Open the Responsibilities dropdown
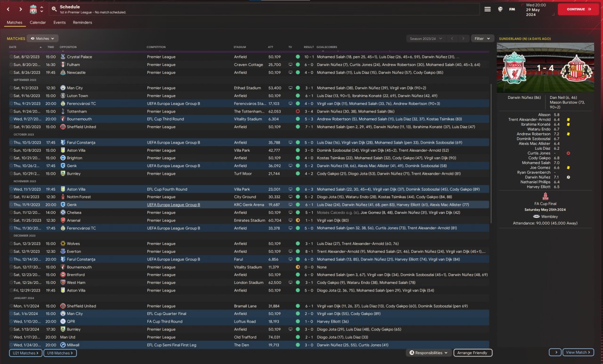This screenshot has width=603, height=364. click(x=428, y=353)
